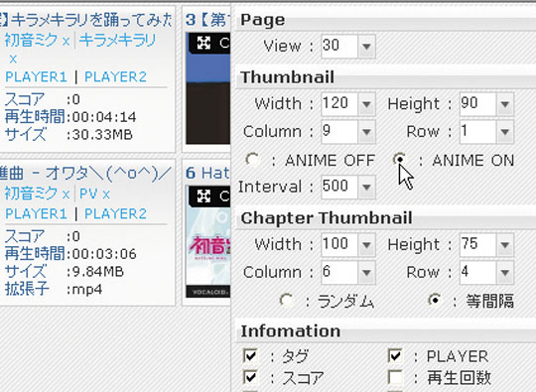This screenshot has height=392, width=536.
Task: Open PLAYER2 link for the オワタ video
Action: [x=115, y=214]
